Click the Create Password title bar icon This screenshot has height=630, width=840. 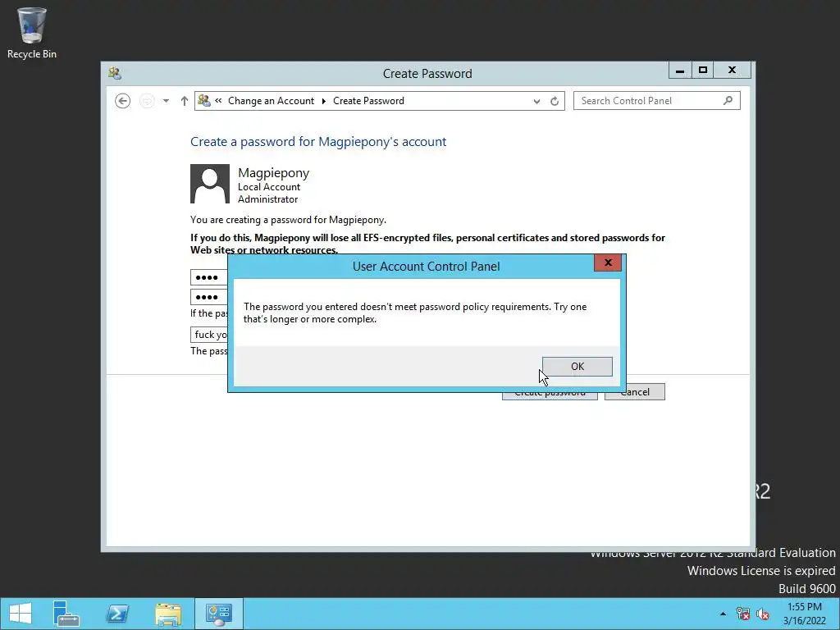pyautogui.click(x=115, y=73)
